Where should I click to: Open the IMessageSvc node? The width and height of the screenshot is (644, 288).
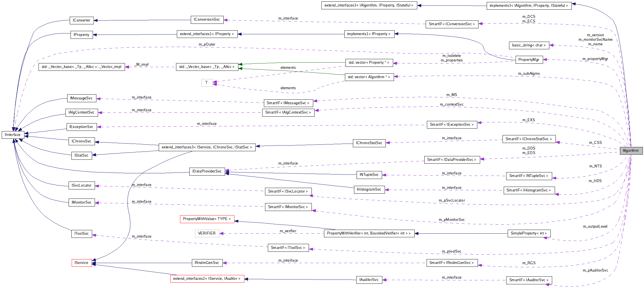tap(82, 98)
